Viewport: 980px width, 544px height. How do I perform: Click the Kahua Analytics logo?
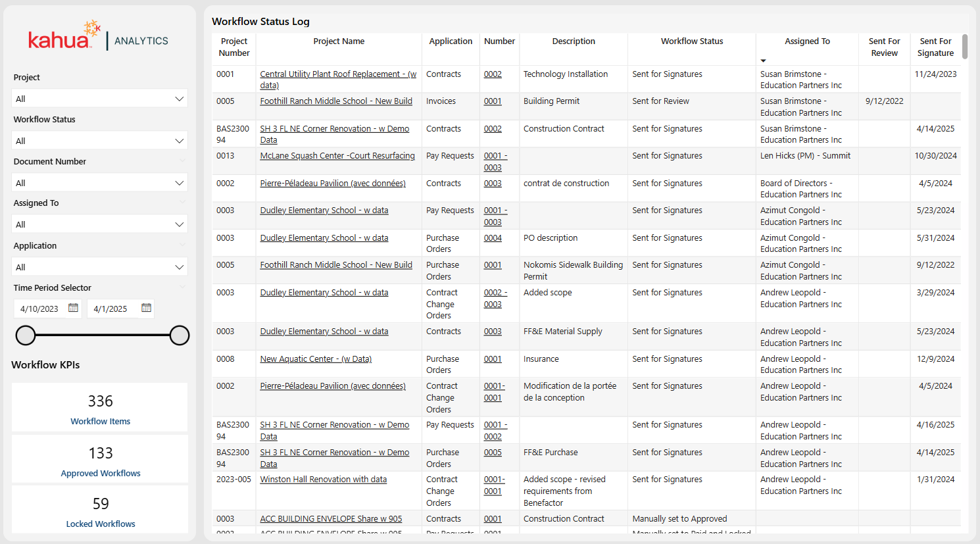(98, 38)
